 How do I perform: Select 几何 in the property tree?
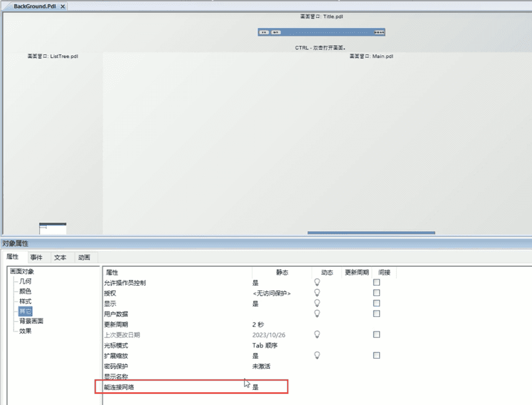tap(25, 281)
